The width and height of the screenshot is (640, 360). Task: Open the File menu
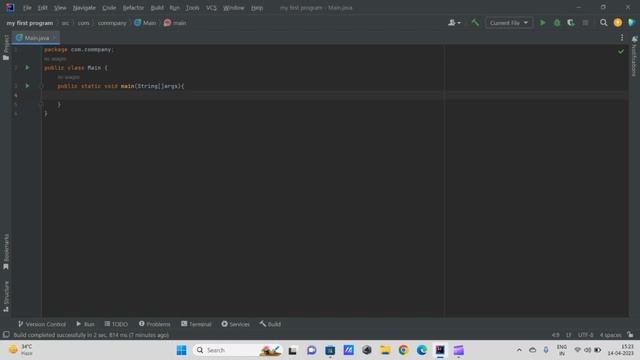point(27,8)
